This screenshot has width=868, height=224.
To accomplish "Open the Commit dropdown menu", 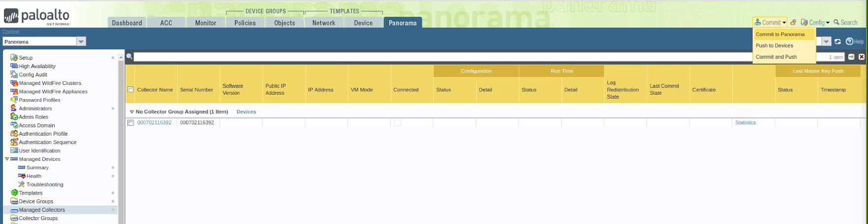I will click(770, 22).
